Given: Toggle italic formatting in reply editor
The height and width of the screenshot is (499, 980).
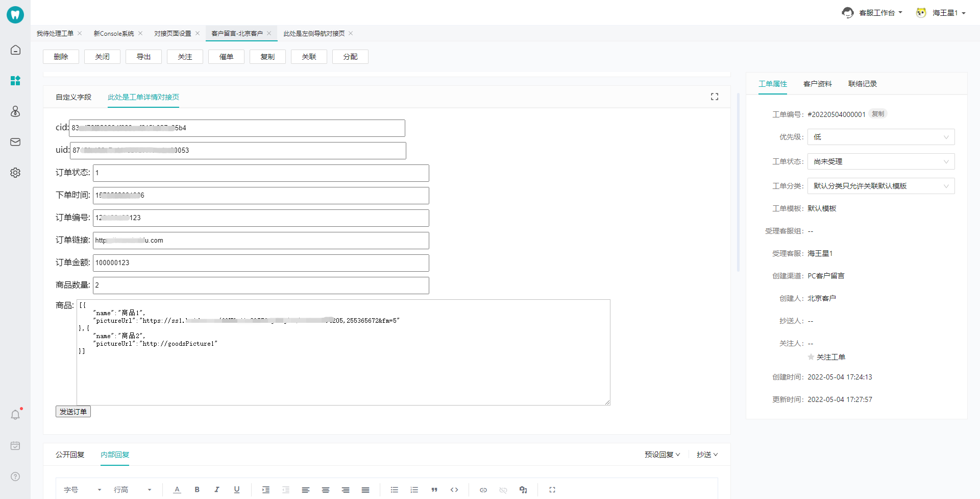Looking at the screenshot, I should [x=217, y=490].
